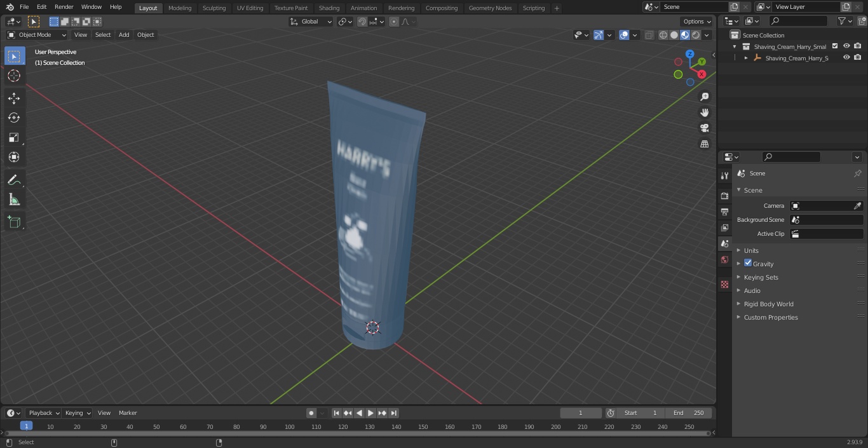Choose the Transform tool

point(14,157)
